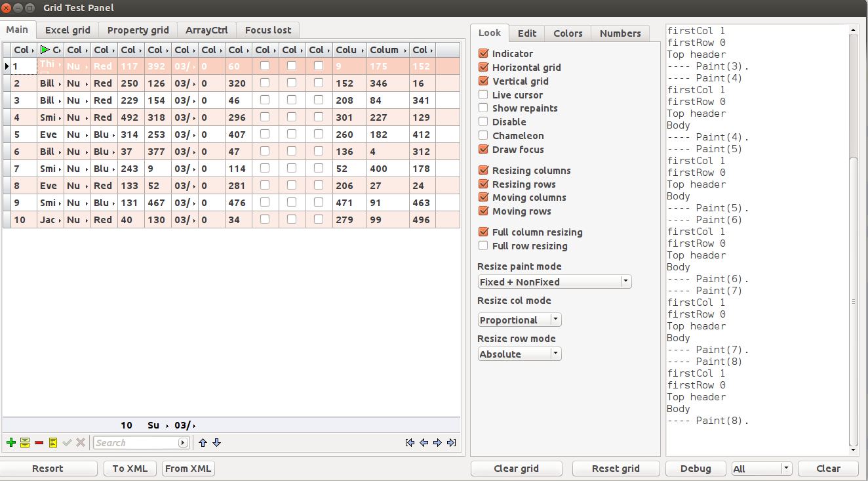Viewport: 868px width, 481px height.
Task: Open date dropdown arrow in row 3
Action: click(195, 101)
